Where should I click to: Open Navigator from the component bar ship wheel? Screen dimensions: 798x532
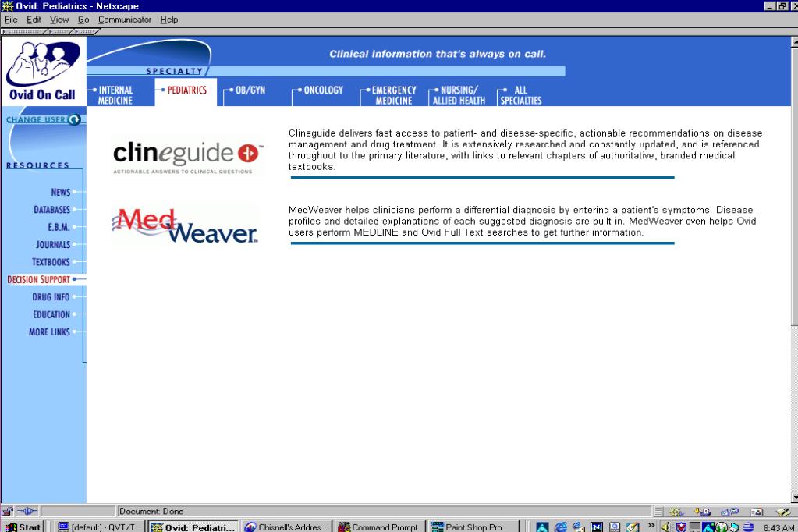pyautogui.click(x=676, y=512)
